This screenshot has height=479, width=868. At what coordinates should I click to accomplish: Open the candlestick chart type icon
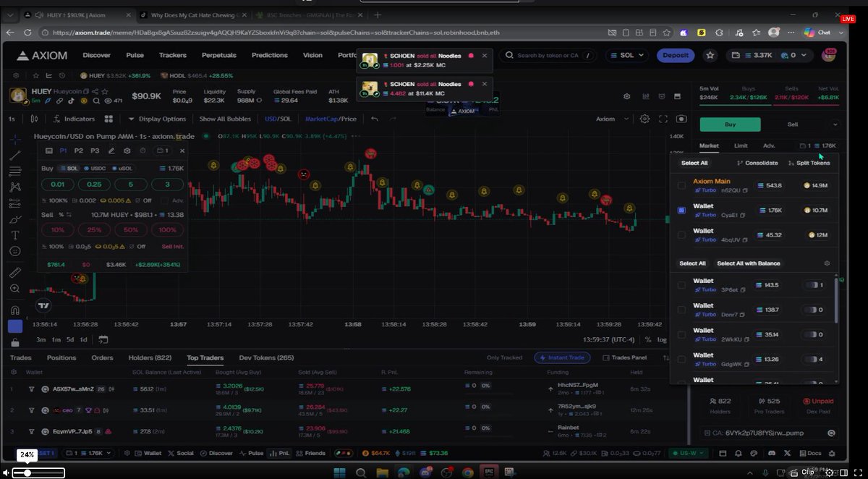click(34, 119)
